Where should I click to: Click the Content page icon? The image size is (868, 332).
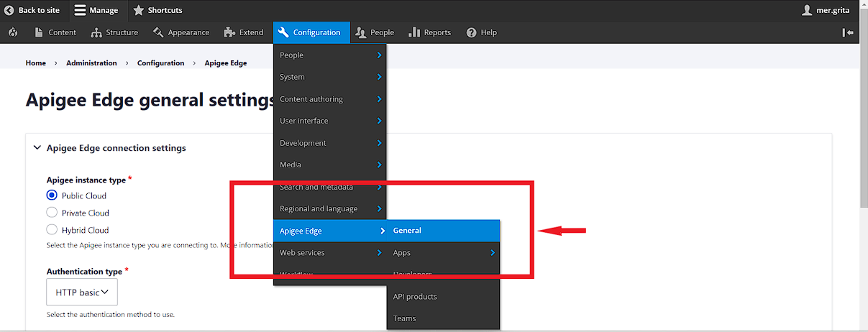click(x=39, y=32)
